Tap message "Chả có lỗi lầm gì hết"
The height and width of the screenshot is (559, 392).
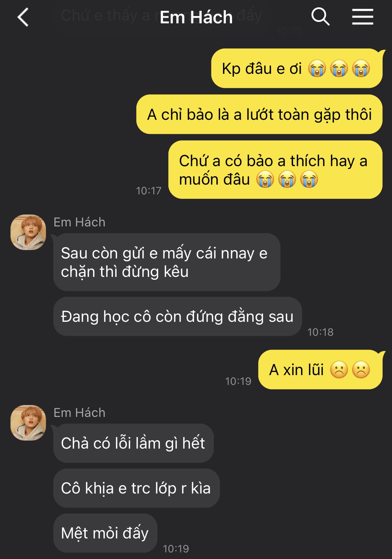coord(133,443)
